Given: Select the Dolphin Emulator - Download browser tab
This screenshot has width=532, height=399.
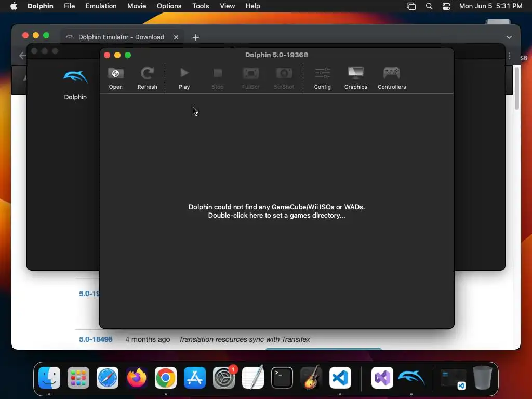Looking at the screenshot, I should [x=121, y=37].
